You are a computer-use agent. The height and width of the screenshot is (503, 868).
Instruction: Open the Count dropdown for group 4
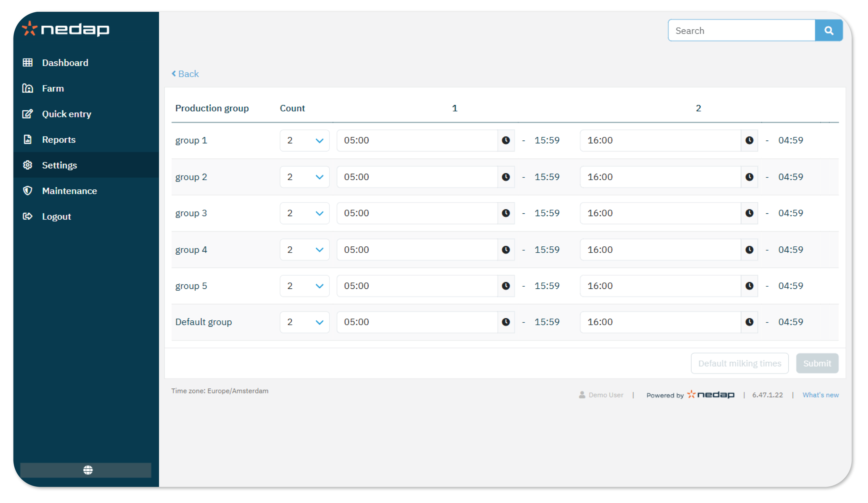point(305,250)
